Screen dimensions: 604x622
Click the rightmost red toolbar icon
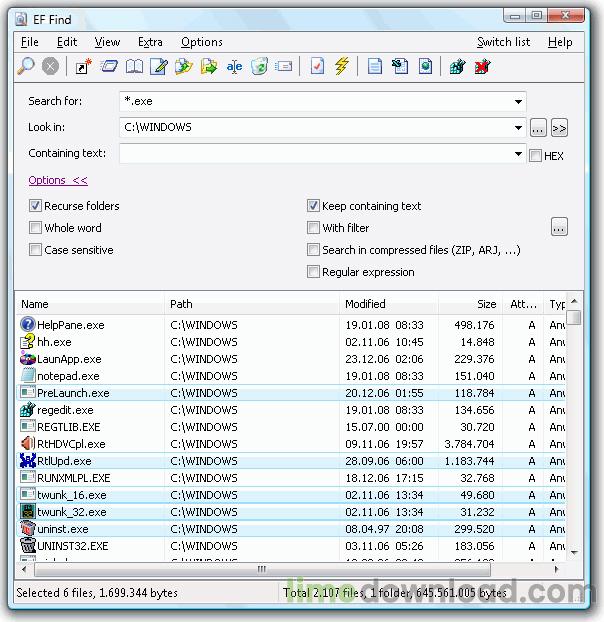pos(484,67)
